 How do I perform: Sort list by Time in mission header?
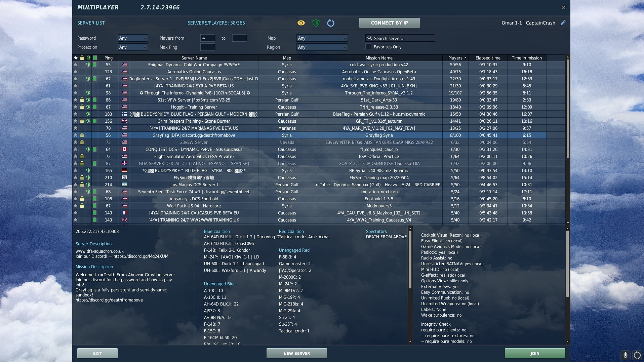[x=527, y=58]
